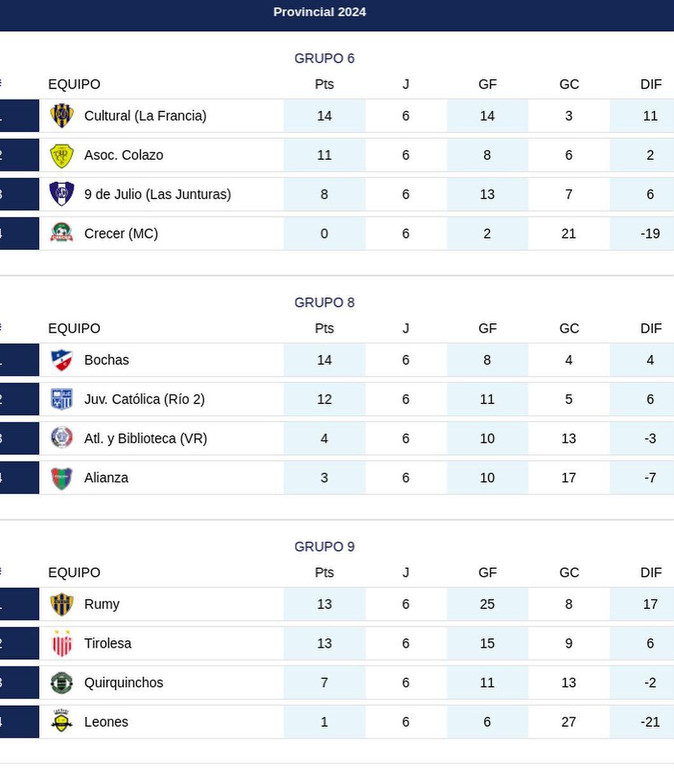Click the Bochas team shield icon
The width and height of the screenshot is (674, 784).
(62, 360)
